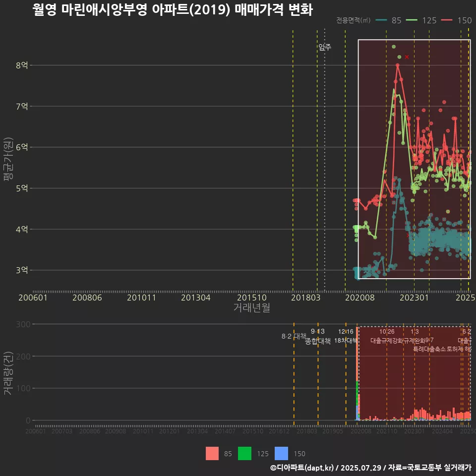Click 201612 on the volume chart x-axis
476x476 pixels.
click(279, 431)
